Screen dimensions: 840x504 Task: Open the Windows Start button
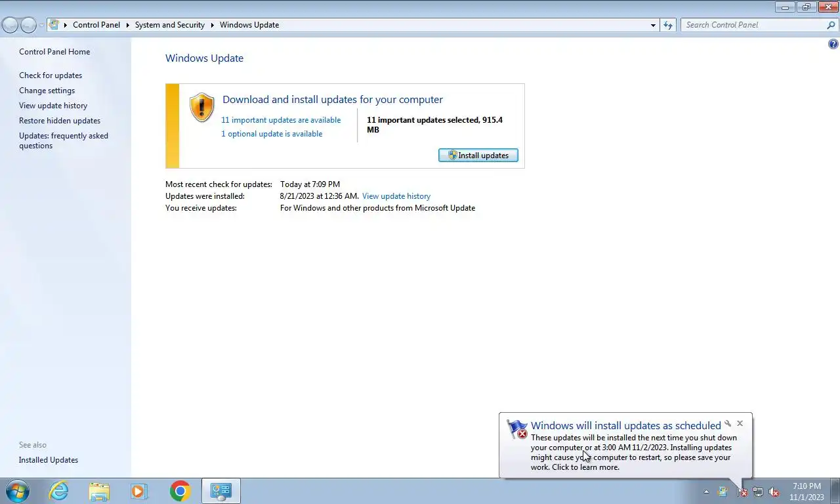(18, 491)
